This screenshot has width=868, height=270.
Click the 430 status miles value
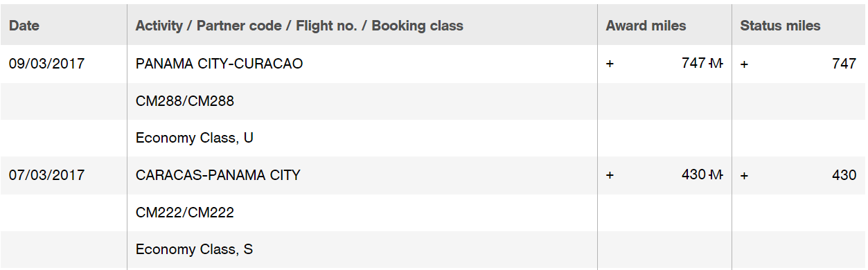click(844, 175)
